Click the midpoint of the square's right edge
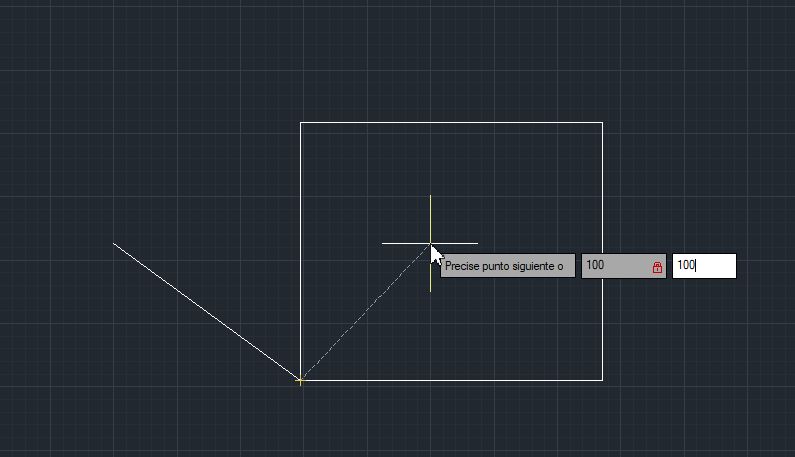Viewport: 795px width, 457px height. (602, 251)
